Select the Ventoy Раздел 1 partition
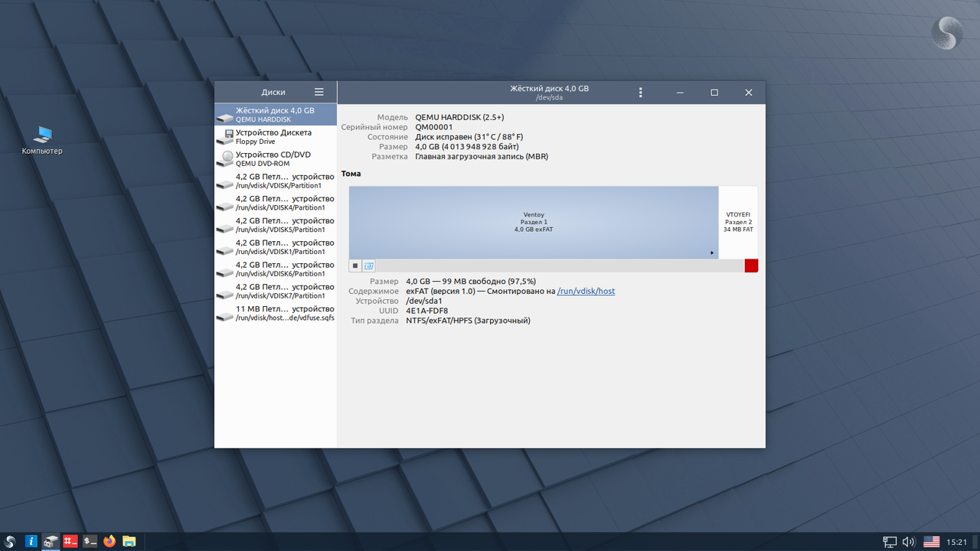The width and height of the screenshot is (980, 551). pos(534,222)
